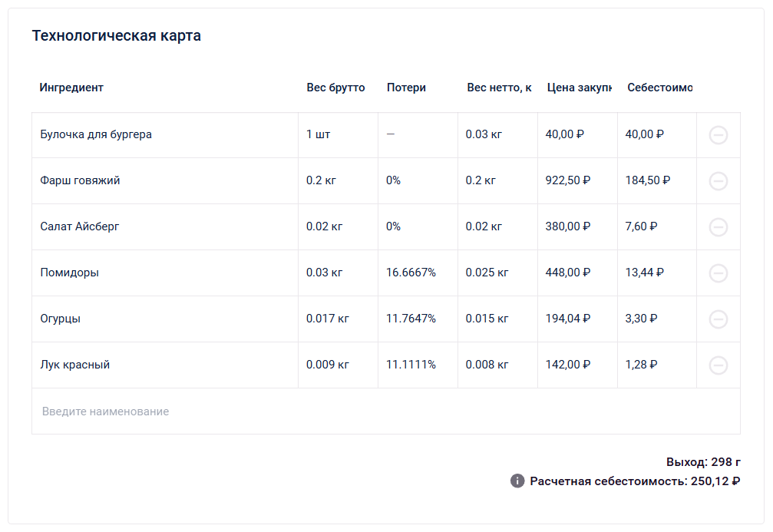Select the 0.017 кг gross weight of Огурцы

tap(327, 319)
